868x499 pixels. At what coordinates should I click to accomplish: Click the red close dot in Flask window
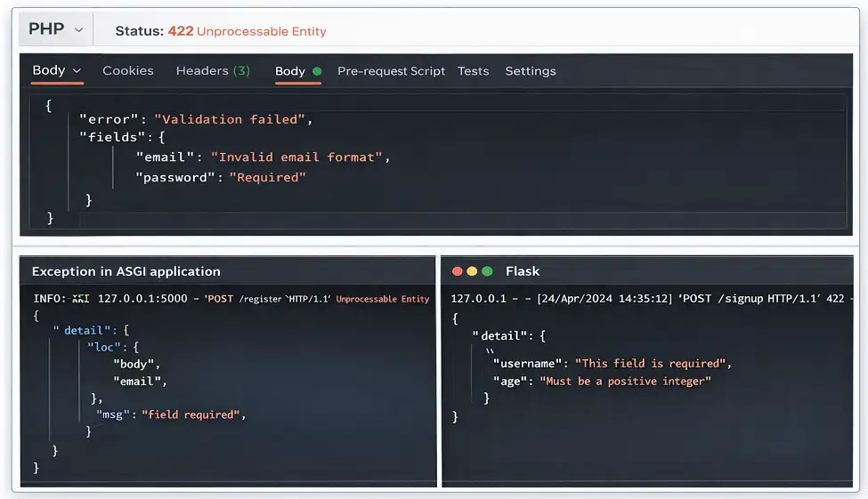458,271
